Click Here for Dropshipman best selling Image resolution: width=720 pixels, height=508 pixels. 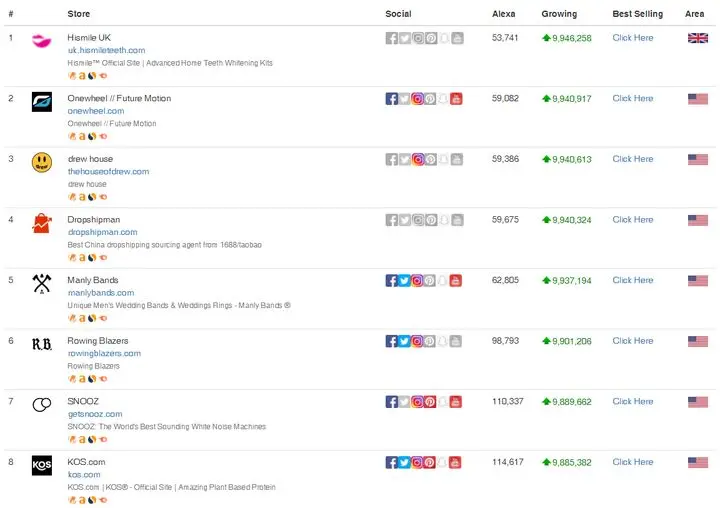(633, 220)
